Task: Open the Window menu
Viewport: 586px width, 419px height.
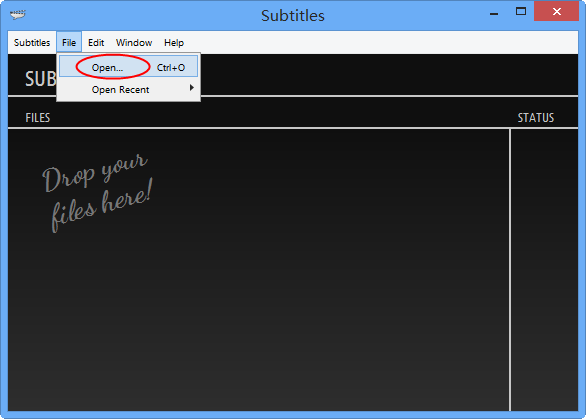Action: pos(134,43)
